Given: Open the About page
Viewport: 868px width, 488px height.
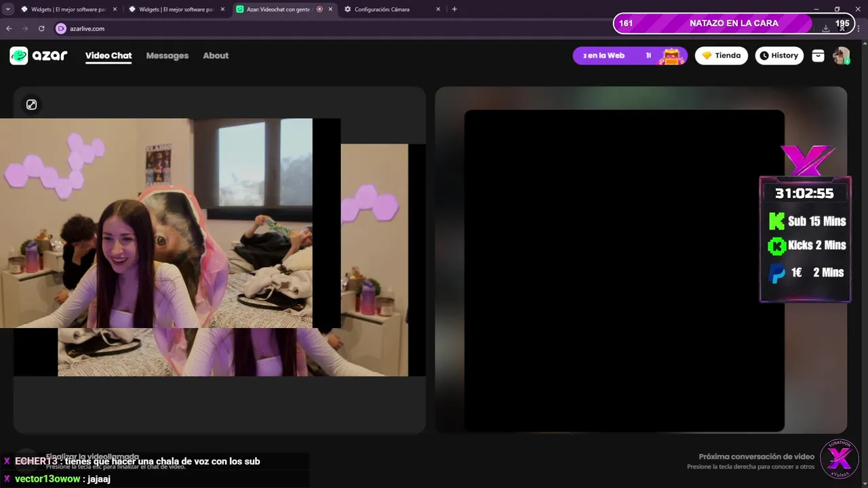Looking at the screenshot, I should pos(216,56).
